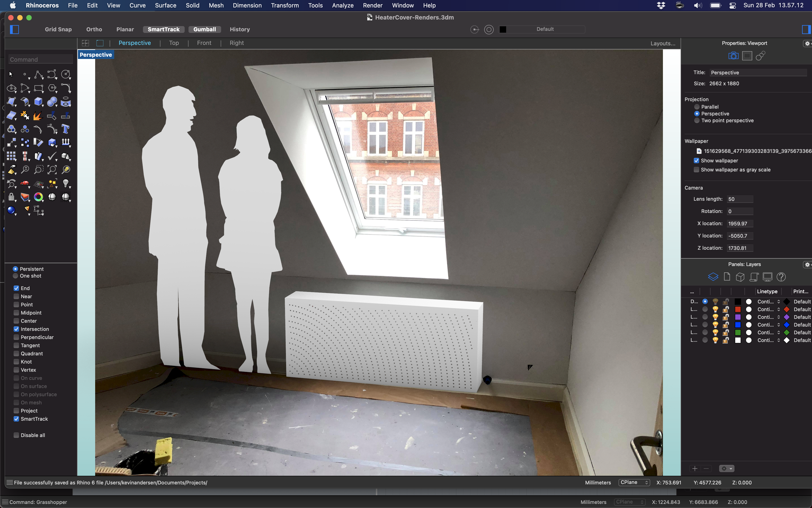Image resolution: width=812 pixels, height=508 pixels.
Task: Uncheck the End object snap
Action: coord(16,288)
